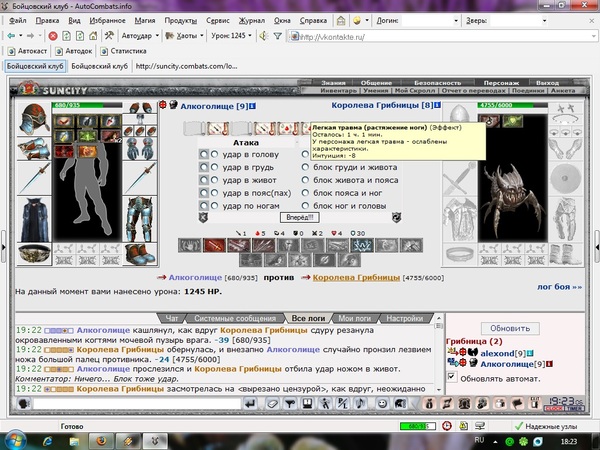The height and width of the screenshot is (450, 600).
Task: Click the helmet skill icon in the skill bar
Action: pos(288,245)
